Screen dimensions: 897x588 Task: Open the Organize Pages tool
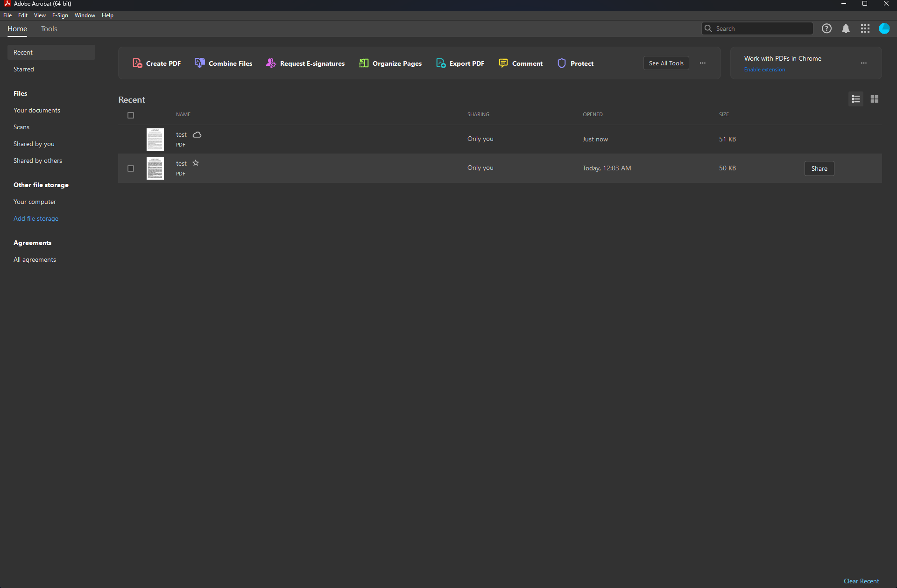[x=390, y=63]
